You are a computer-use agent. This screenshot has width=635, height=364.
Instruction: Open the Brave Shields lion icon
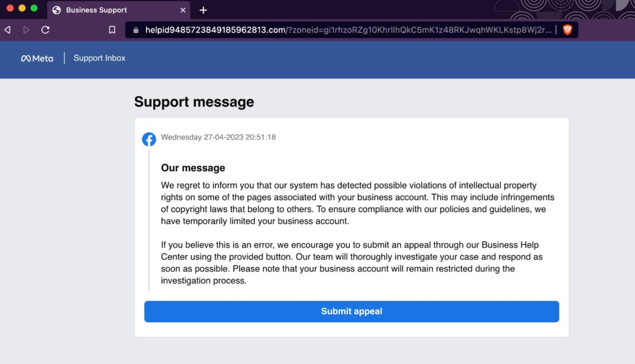tap(566, 29)
